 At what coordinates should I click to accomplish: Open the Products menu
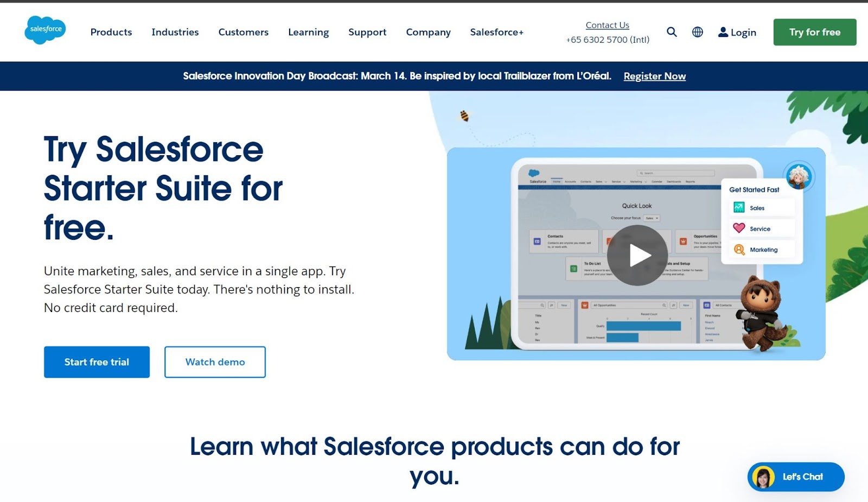point(111,32)
